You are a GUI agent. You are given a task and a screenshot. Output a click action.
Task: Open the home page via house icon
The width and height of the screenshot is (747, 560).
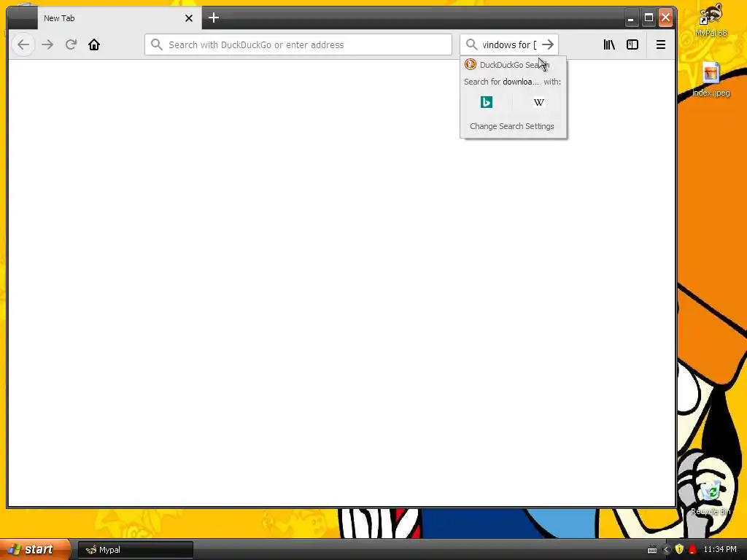pos(94,44)
